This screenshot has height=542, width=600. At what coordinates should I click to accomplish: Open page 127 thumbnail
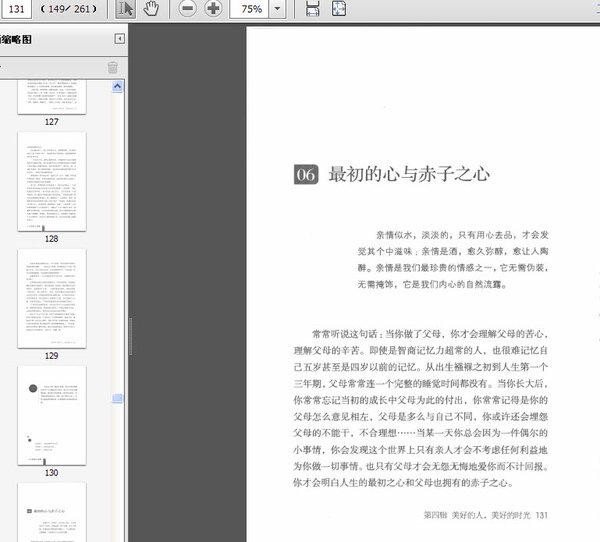coord(52,97)
